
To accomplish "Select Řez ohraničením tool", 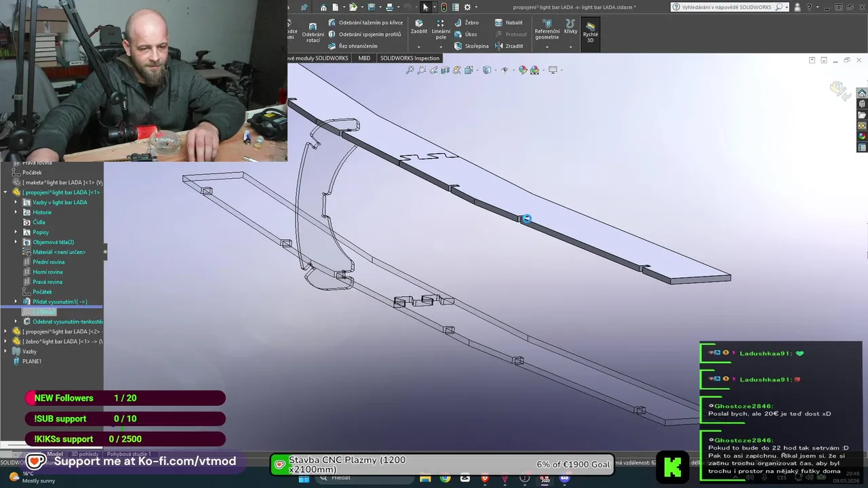I will pyautogui.click(x=353, y=46).
